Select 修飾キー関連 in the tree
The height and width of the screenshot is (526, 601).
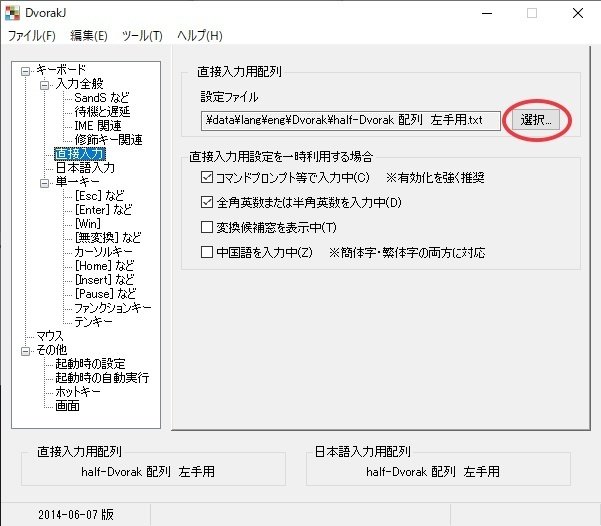tap(108, 140)
